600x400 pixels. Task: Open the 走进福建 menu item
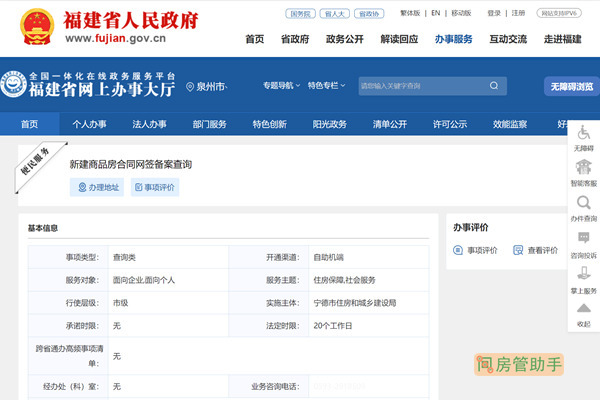(562, 39)
